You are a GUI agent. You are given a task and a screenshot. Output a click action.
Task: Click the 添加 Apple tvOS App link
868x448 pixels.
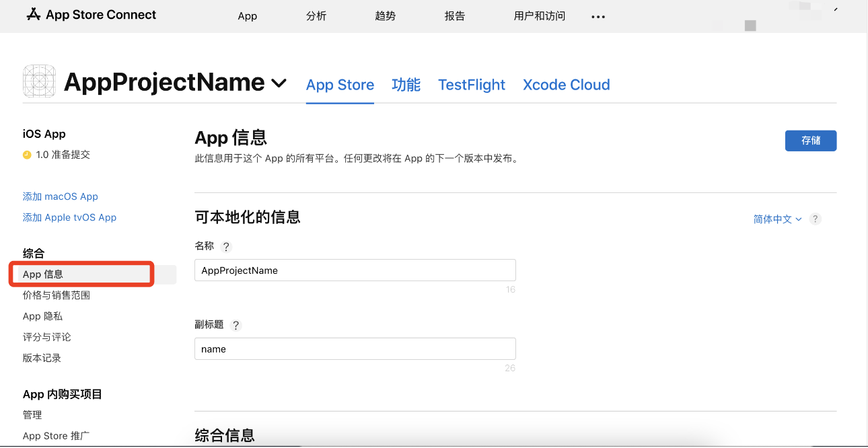(x=69, y=217)
